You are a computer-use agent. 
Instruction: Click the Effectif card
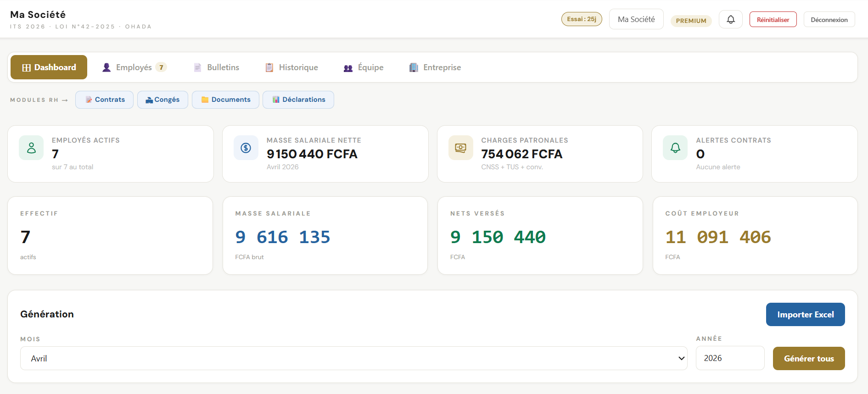pos(110,236)
